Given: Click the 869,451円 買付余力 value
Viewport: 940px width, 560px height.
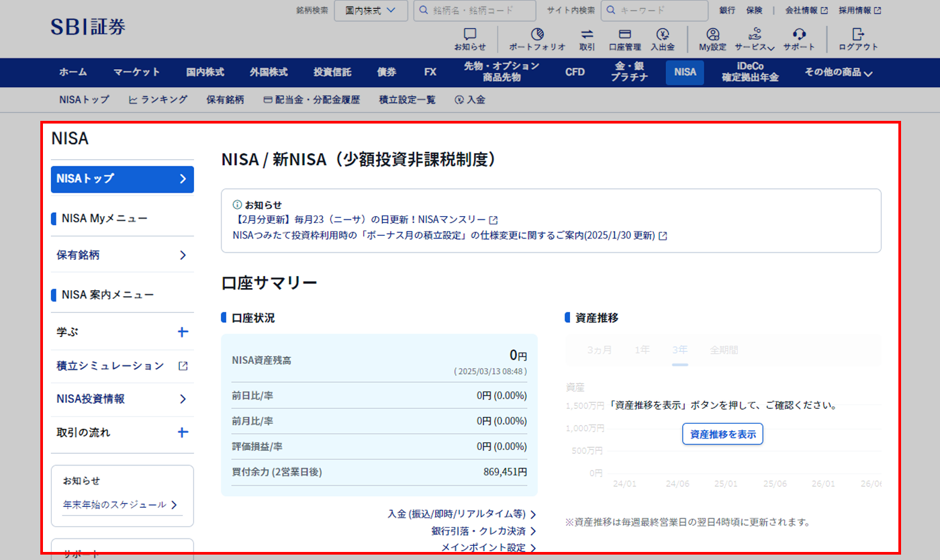Looking at the screenshot, I should tap(505, 472).
